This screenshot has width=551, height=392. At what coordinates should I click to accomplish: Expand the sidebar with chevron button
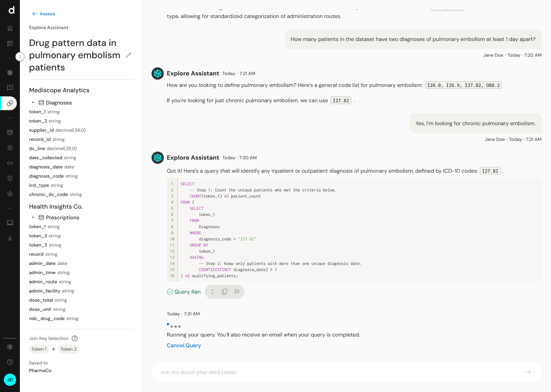(20, 57)
